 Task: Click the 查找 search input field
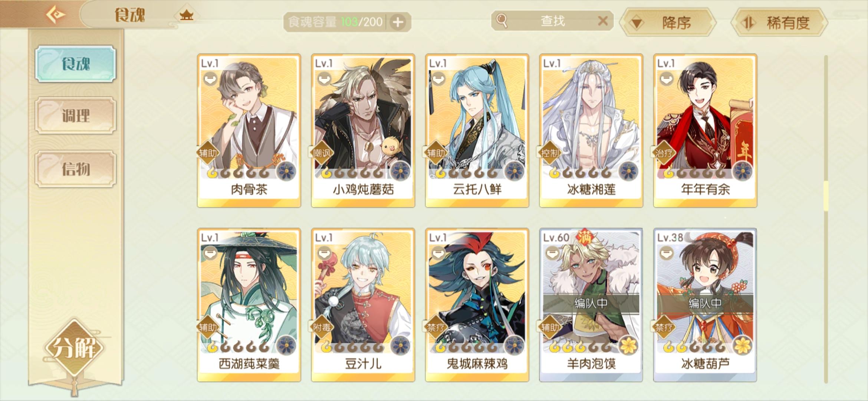552,21
